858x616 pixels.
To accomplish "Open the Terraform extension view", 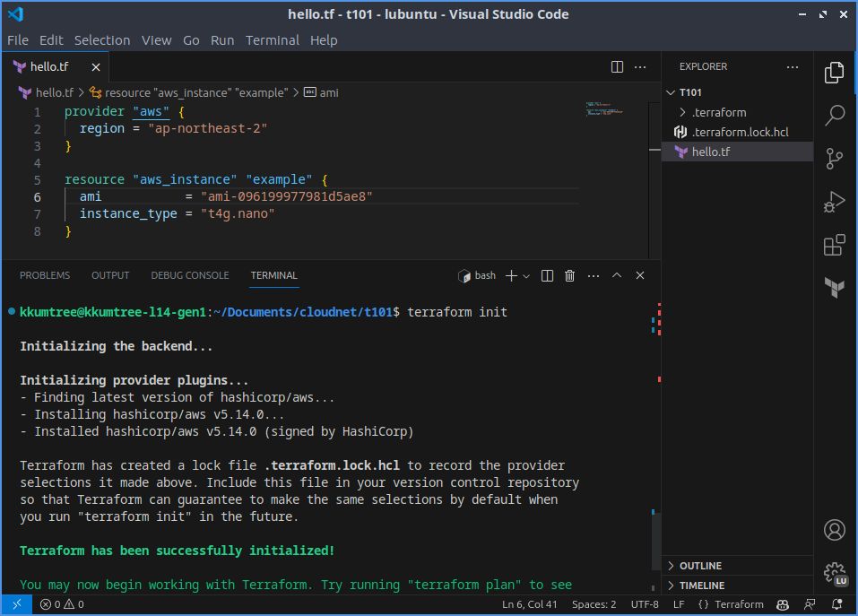I will coord(834,287).
